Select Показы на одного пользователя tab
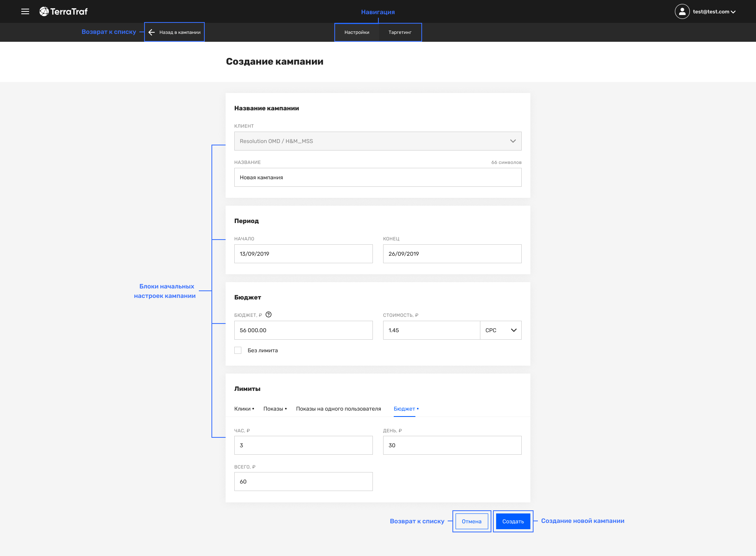Screen dimensions: 756x556 pyautogui.click(x=339, y=409)
